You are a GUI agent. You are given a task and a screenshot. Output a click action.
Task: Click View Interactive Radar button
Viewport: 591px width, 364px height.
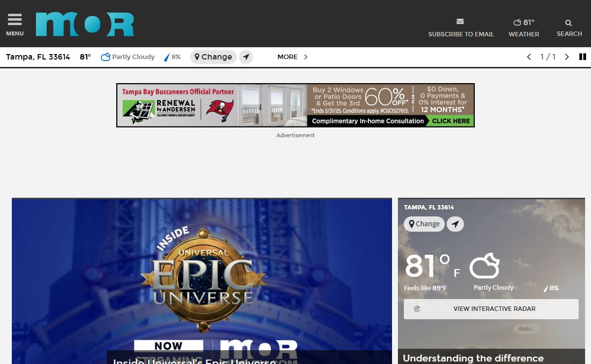491,309
